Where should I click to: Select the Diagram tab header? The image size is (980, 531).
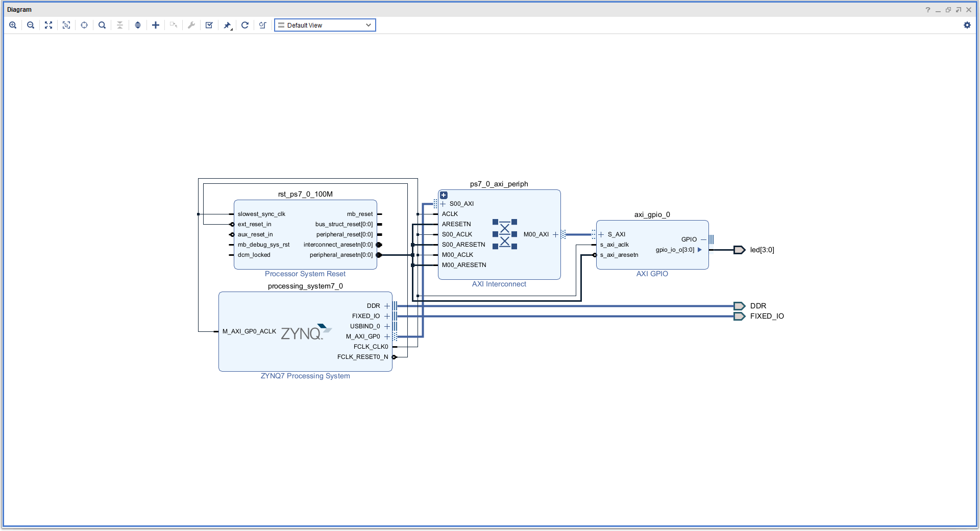(x=19, y=9)
